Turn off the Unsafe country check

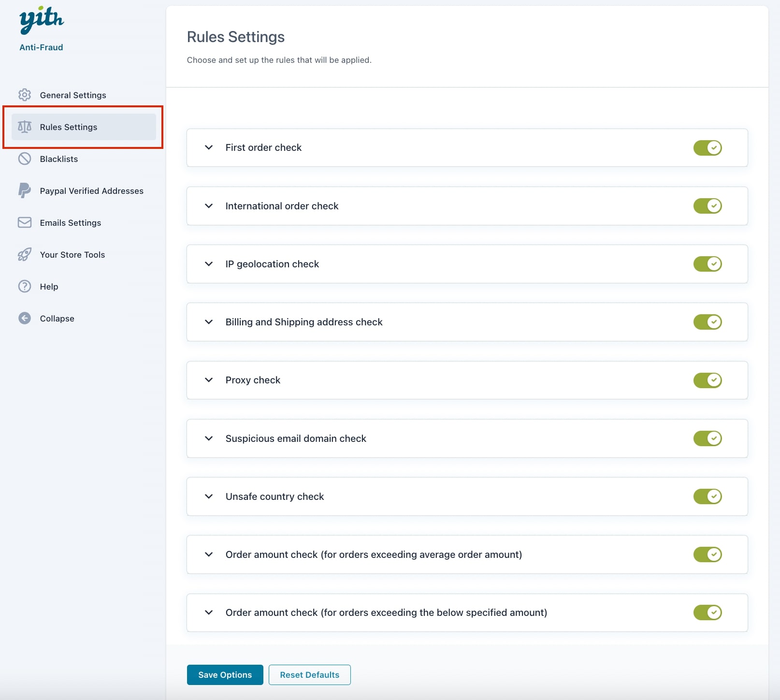708,496
